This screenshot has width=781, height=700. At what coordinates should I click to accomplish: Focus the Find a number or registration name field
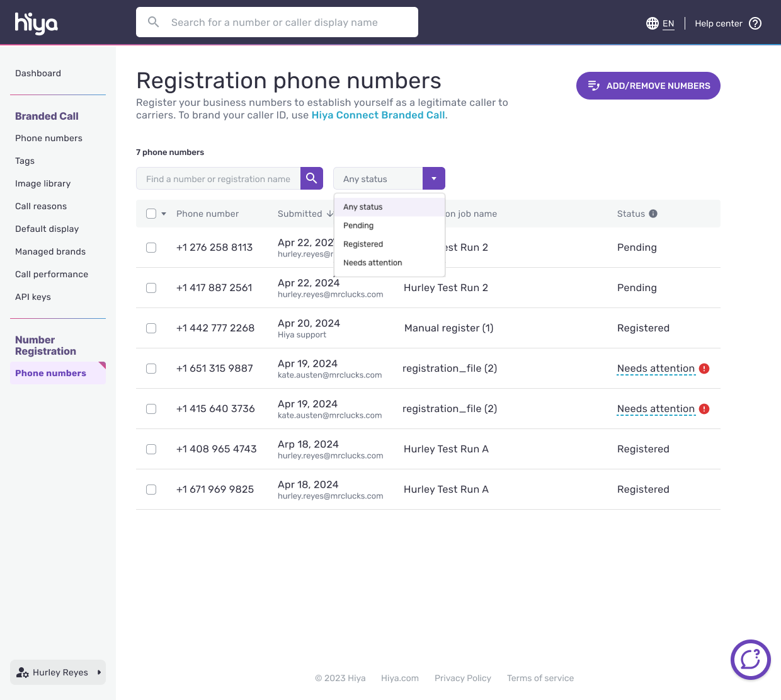[218, 179]
